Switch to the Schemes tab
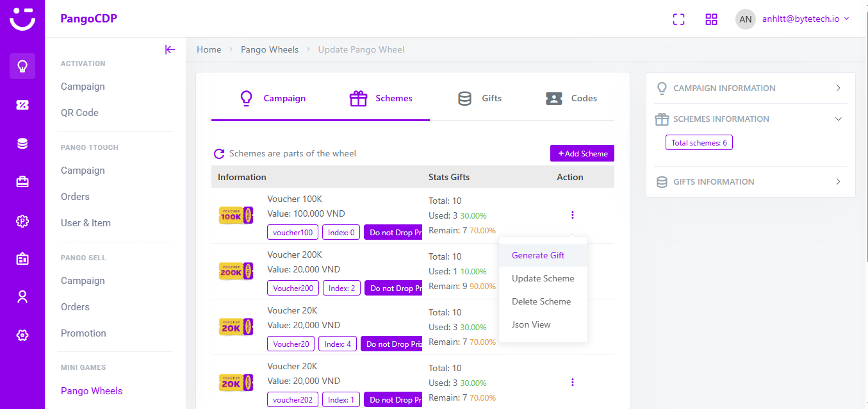 pyautogui.click(x=381, y=98)
